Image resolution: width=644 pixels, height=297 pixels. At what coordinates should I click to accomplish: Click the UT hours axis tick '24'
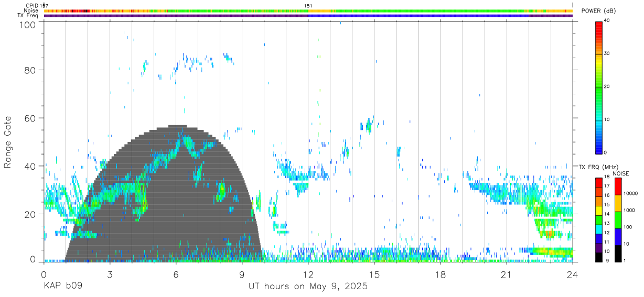click(x=573, y=274)
